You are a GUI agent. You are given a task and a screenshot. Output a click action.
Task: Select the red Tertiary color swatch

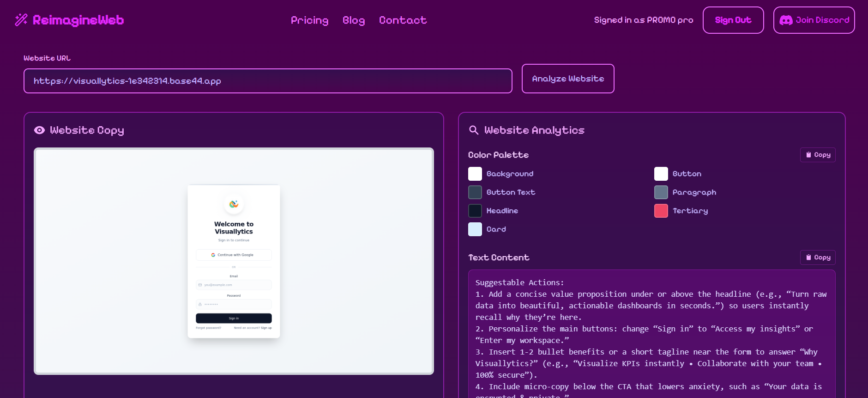661,211
